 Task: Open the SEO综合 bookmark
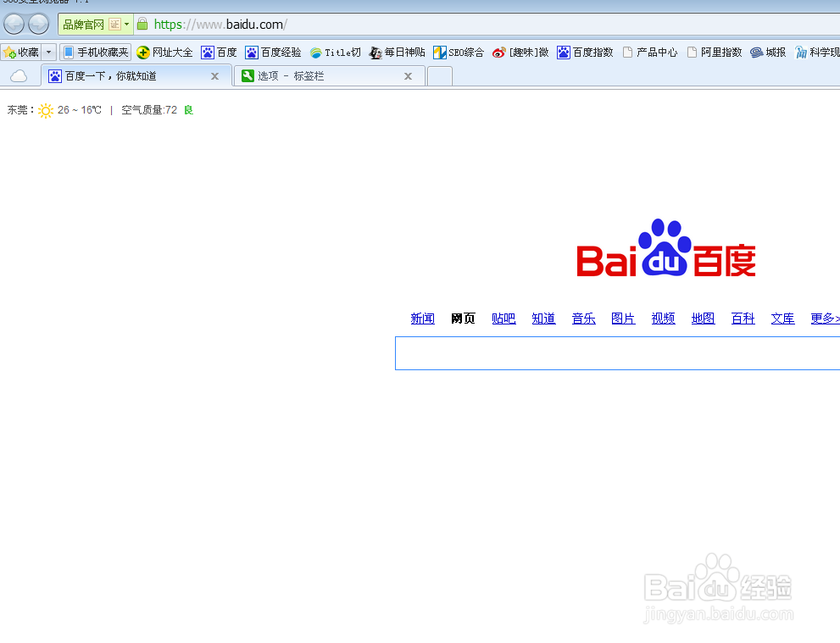coord(459,52)
